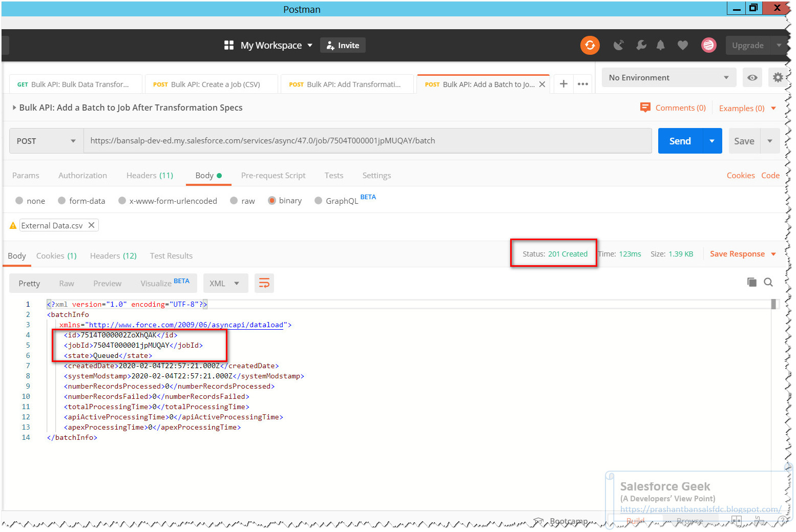The height and width of the screenshot is (532, 796).
Task: Open the Pre-request Script tab
Action: [273, 175]
